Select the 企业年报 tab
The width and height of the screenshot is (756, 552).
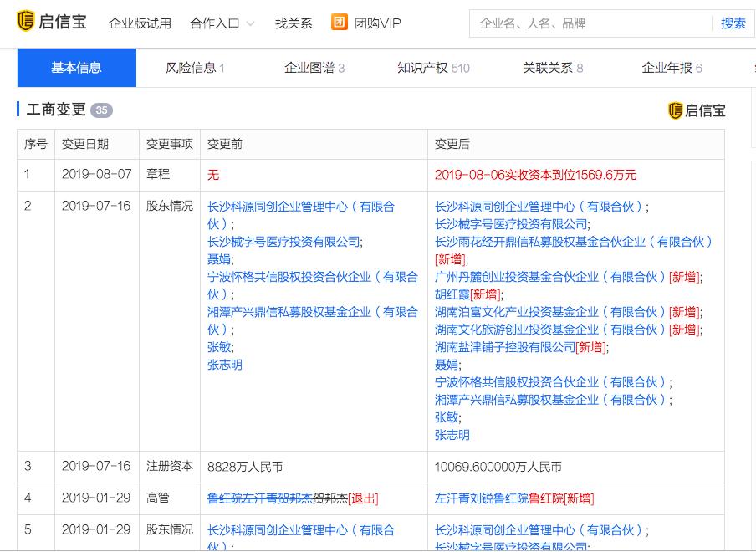tap(672, 68)
